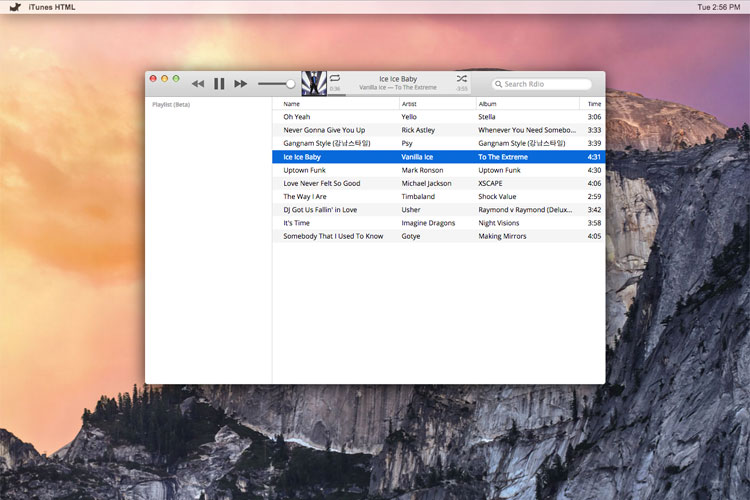Toggle the shuffle icon
The height and width of the screenshot is (500, 750).
tap(462, 78)
